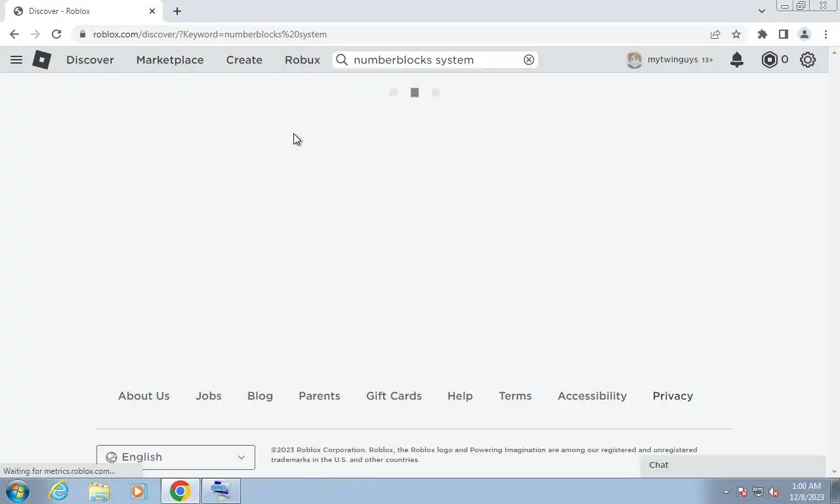Launch Internet Explorer from the taskbar
Screen dimensions: 840x504
pyautogui.click(x=59, y=491)
